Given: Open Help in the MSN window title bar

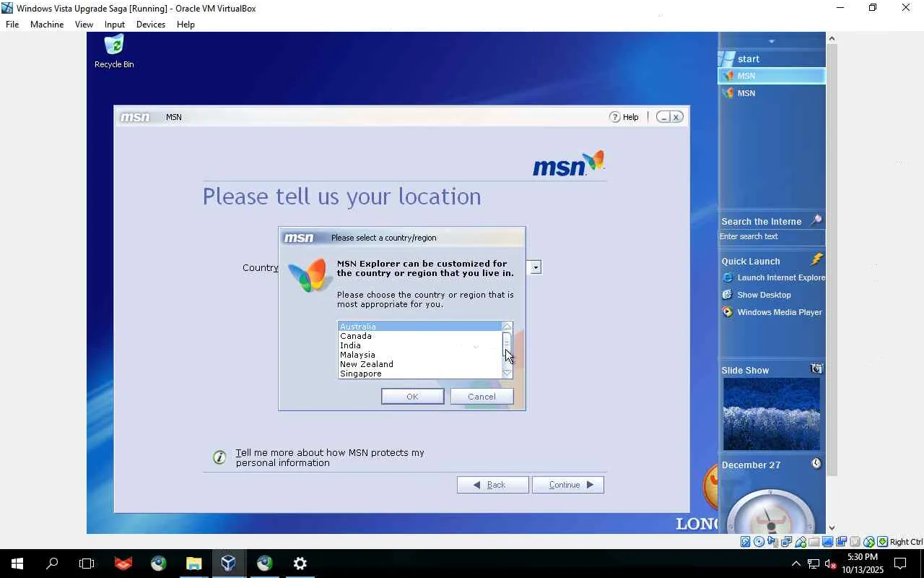Looking at the screenshot, I should pyautogui.click(x=624, y=117).
